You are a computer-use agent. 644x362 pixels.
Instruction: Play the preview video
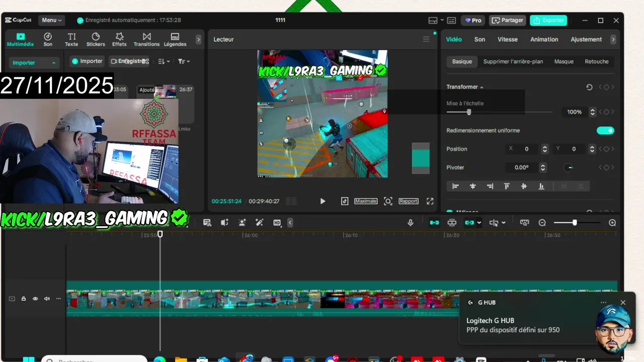323,201
